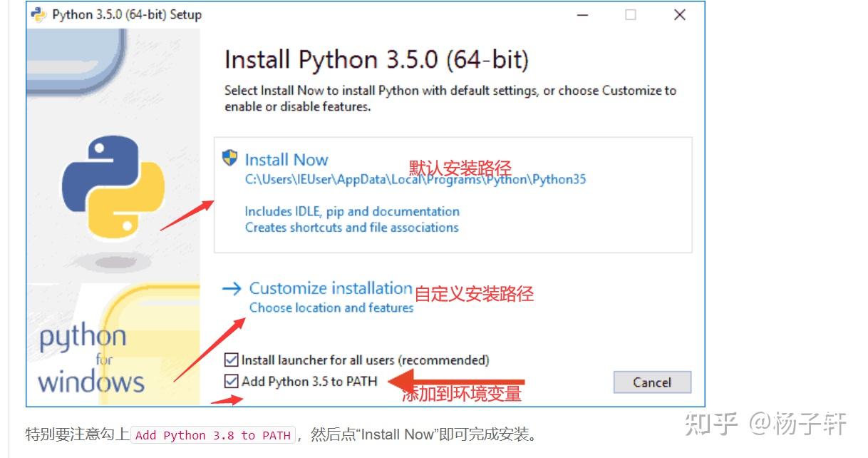The width and height of the screenshot is (868, 458).
Task: Cancel the Python setup
Action: (652, 382)
